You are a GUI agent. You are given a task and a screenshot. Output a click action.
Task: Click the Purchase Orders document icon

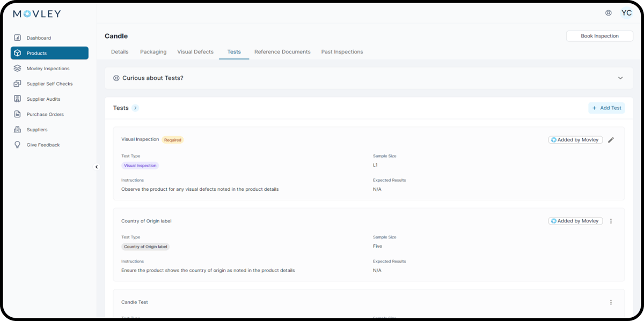[18, 114]
